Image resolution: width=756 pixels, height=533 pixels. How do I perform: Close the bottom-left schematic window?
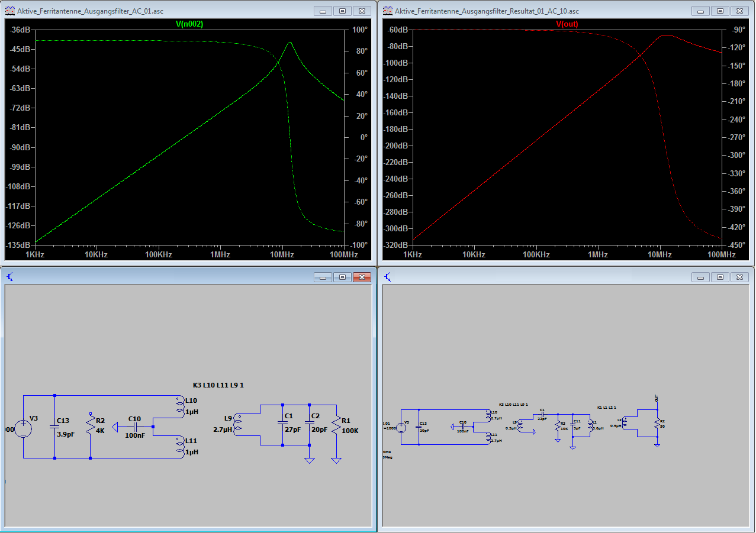point(362,277)
